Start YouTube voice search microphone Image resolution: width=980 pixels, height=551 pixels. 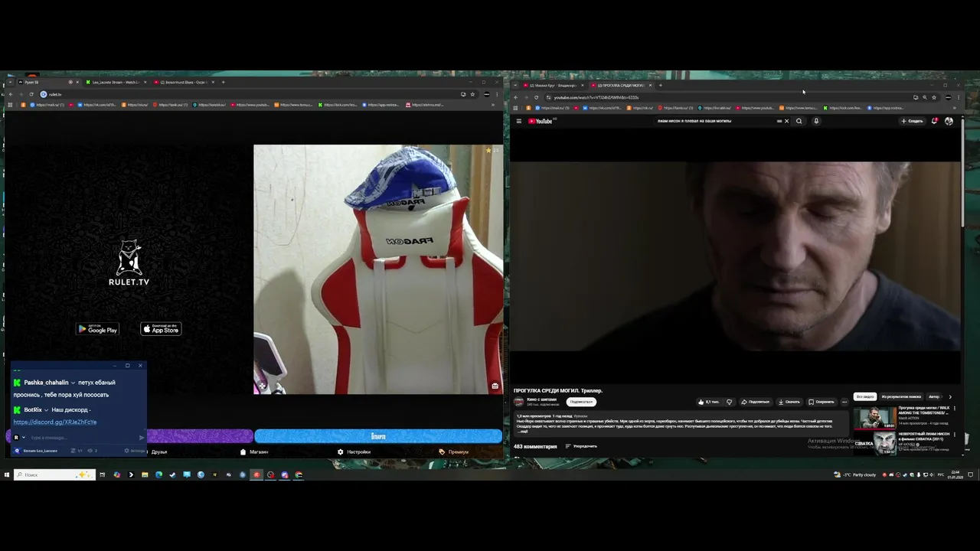[816, 121]
